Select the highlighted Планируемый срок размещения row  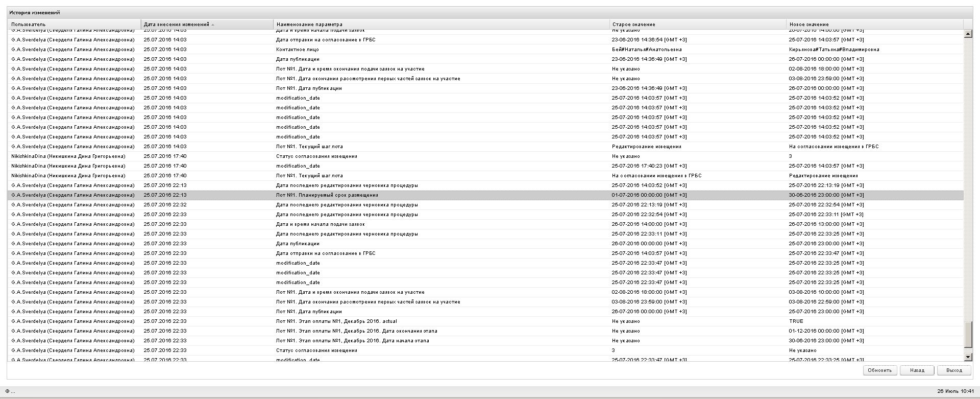point(327,195)
